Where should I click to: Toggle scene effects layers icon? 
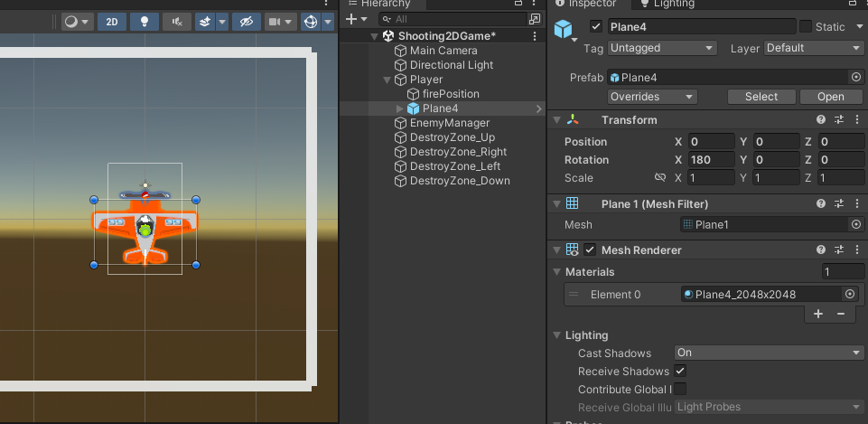point(205,23)
